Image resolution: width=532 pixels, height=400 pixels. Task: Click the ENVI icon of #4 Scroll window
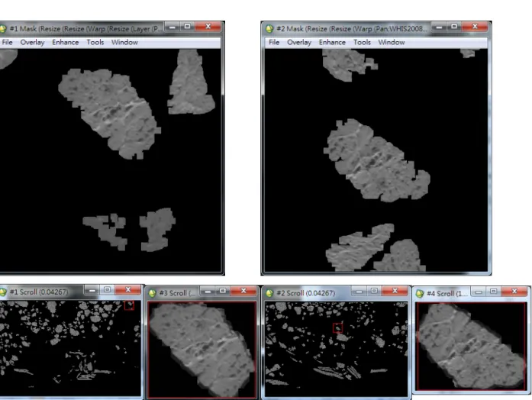(420, 293)
